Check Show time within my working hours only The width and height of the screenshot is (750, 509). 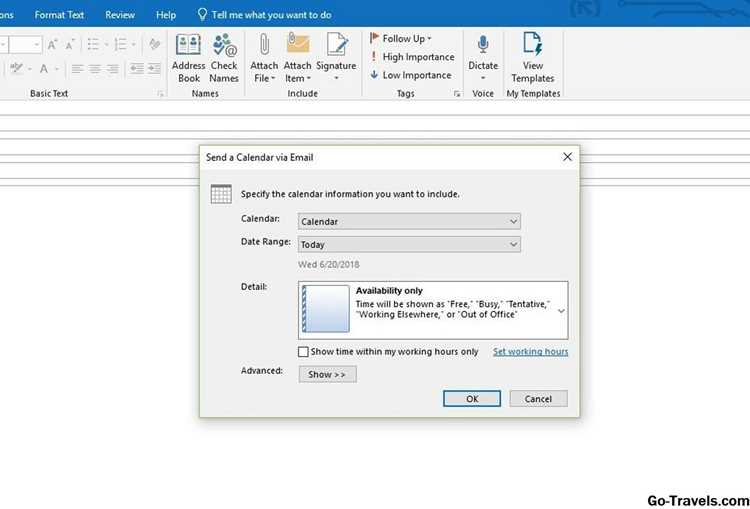(x=303, y=352)
